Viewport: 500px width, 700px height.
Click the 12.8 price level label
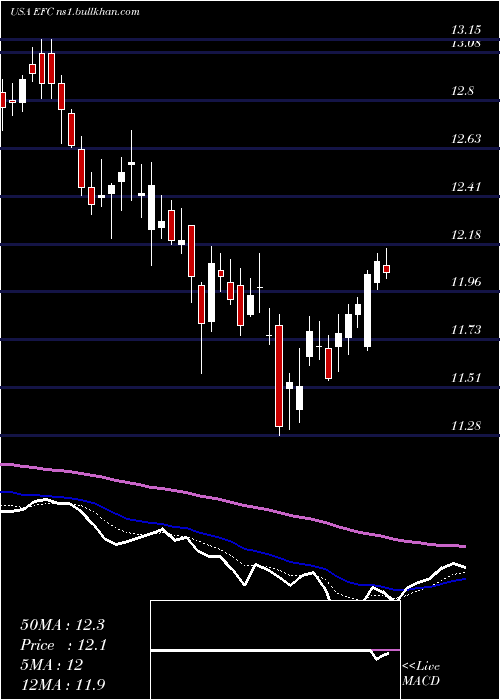[x=462, y=92]
